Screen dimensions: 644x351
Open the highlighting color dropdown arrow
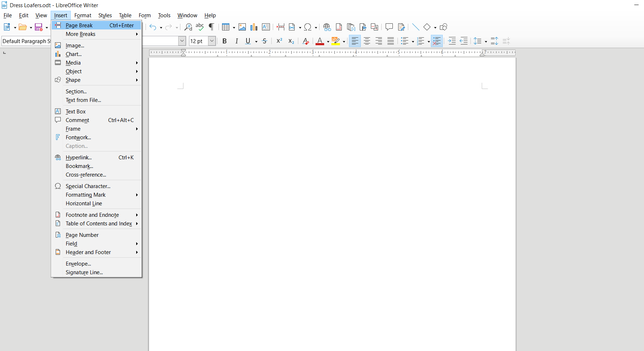point(344,41)
